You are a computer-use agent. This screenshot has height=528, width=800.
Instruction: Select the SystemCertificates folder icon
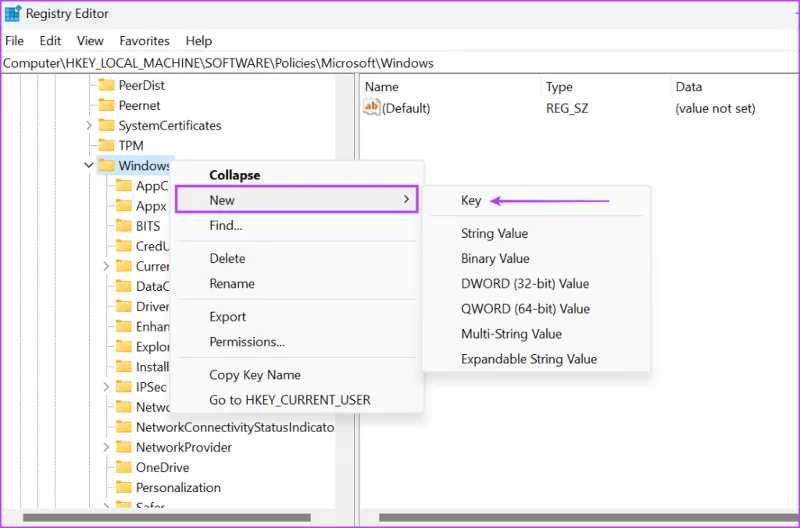click(106, 125)
